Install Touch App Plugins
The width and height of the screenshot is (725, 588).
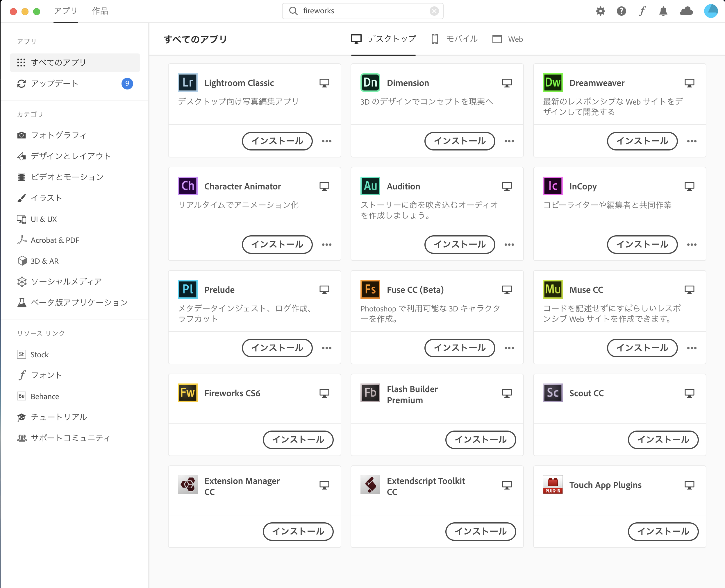pyautogui.click(x=663, y=531)
